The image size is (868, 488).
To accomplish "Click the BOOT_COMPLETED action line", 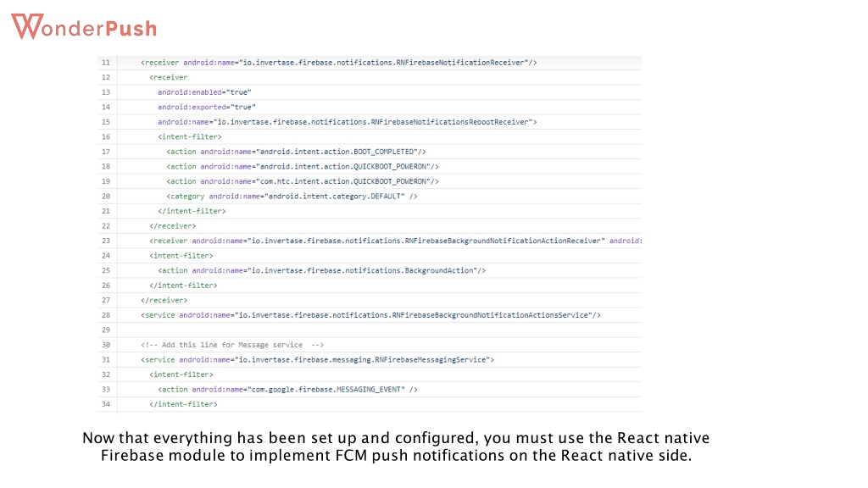I will (296, 152).
